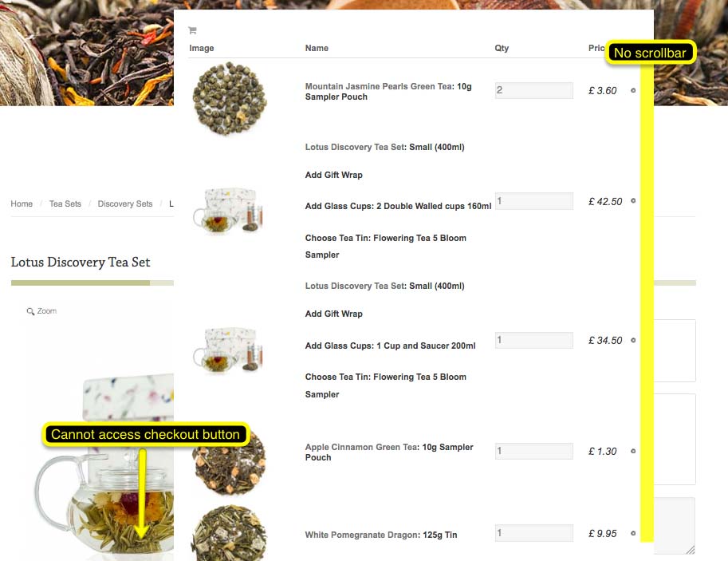Remove the £42.50 Lotus Discovery Tea Set
728x561 pixels.
[633, 201]
